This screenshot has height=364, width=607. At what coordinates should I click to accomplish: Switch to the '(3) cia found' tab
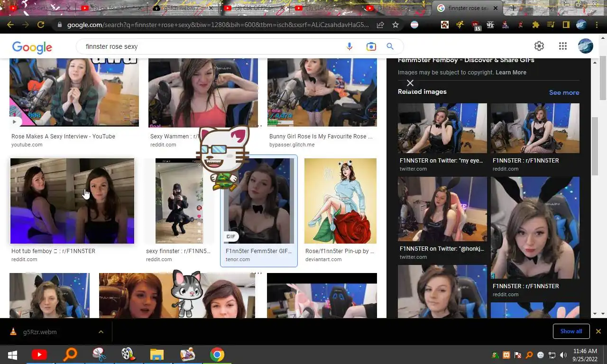(x=112, y=8)
